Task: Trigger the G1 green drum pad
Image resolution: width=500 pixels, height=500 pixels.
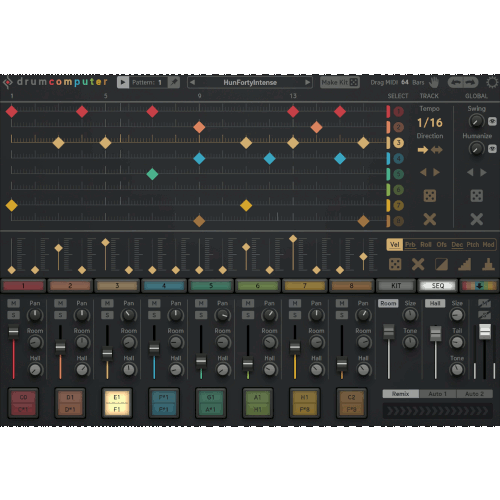Action: [211, 403]
